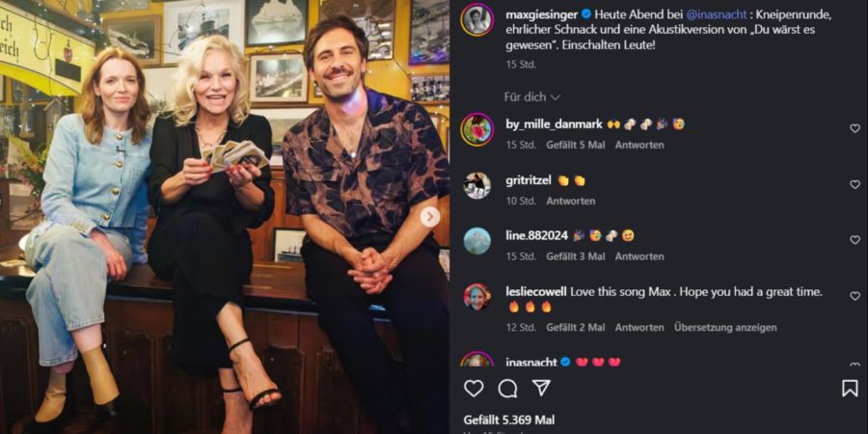Show translation of lesliecowell's comment

pyautogui.click(x=725, y=327)
